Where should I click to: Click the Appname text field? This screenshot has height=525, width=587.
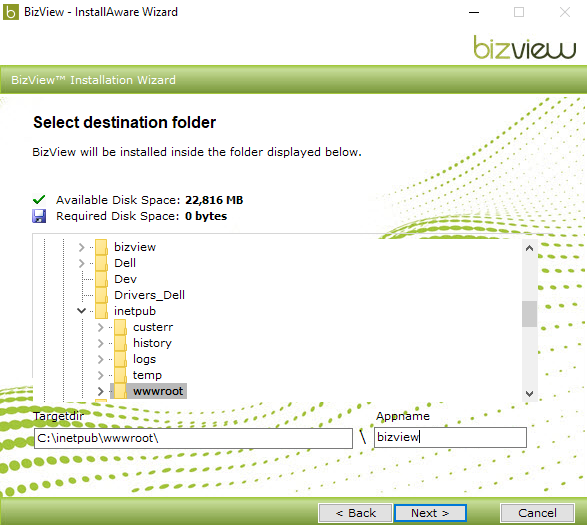(450, 437)
